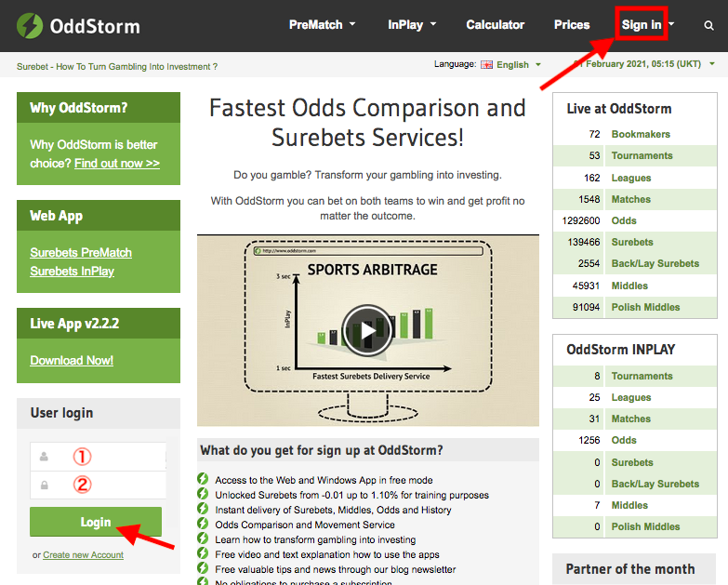Open Tournaments in Live at OddStorm
Screen dimensions: 728x585
pyautogui.click(x=642, y=155)
